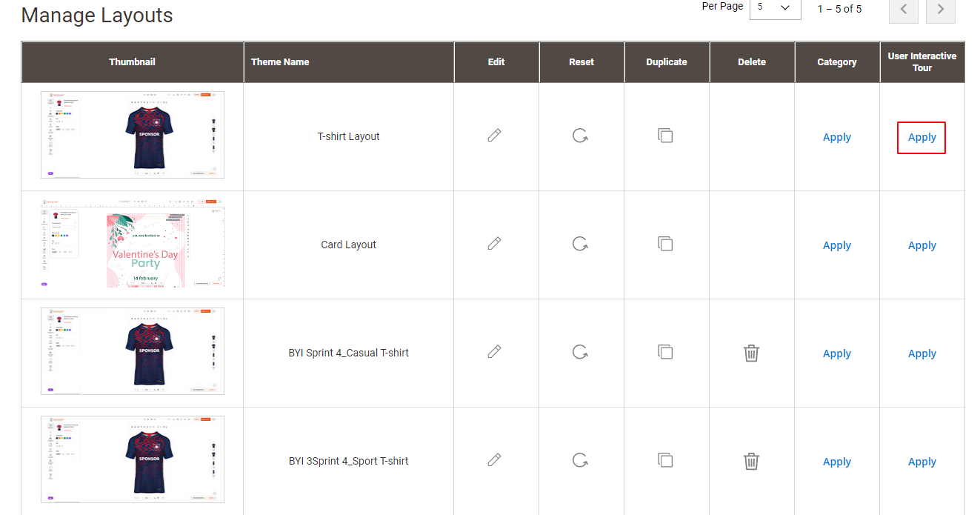Go to the previous page of layouts
The image size is (980, 515).
[903, 11]
